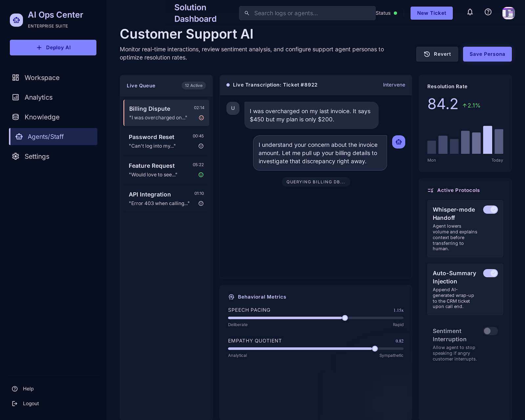525x420 pixels.
Task: Click the Behavioral Metrics head icon
Action: (x=231, y=297)
